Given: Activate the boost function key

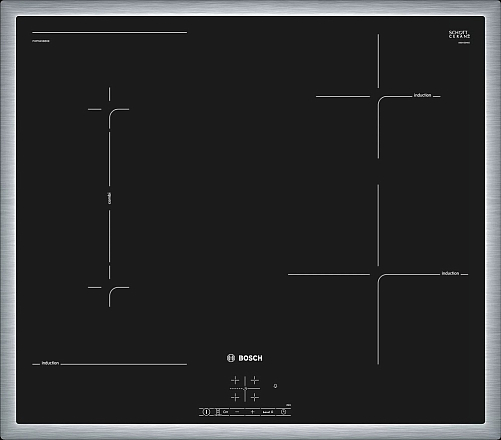Looking at the screenshot, I should pos(268,412).
